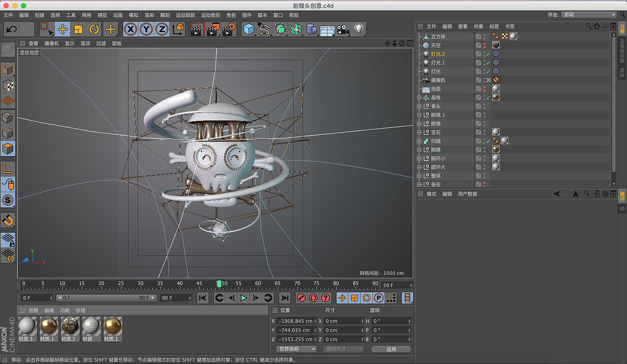Select the live selection tool
This screenshot has width=627, height=364.
coord(47,29)
